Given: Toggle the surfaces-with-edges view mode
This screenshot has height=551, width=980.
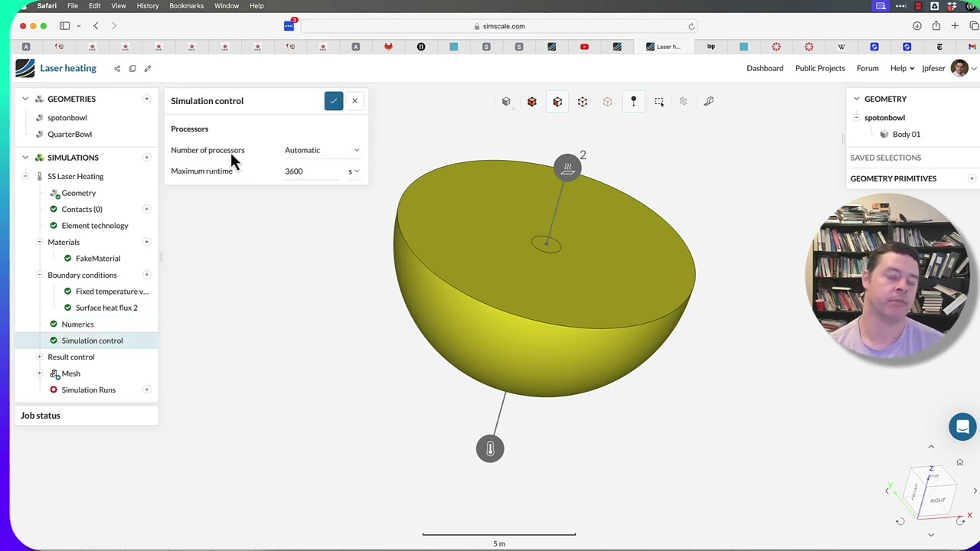Looking at the screenshot, I should point(557,102).
